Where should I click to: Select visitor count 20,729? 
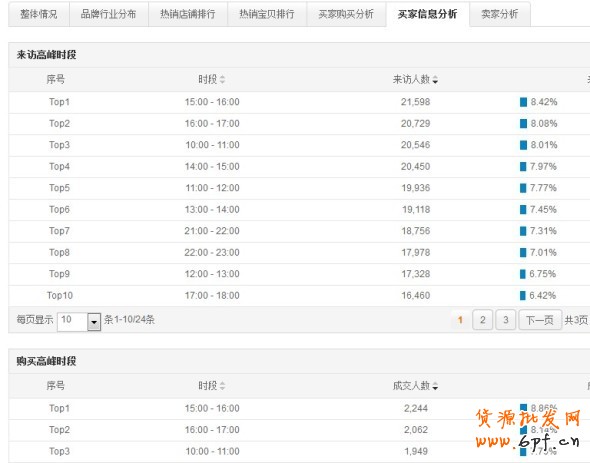coord(415,123)
